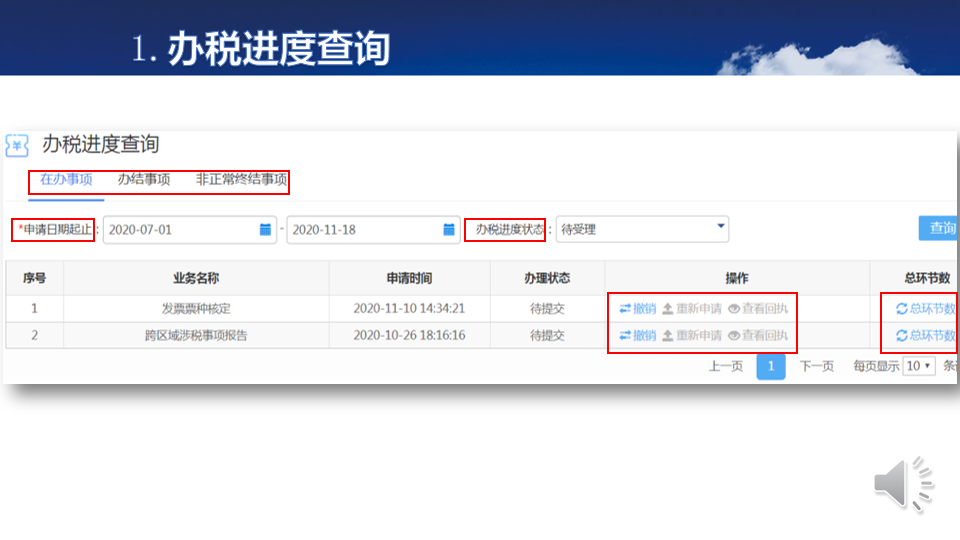
Task: Click time cell 2020-10-26 18:16:16
Action: pyautogui.click(x=410, y=336)
